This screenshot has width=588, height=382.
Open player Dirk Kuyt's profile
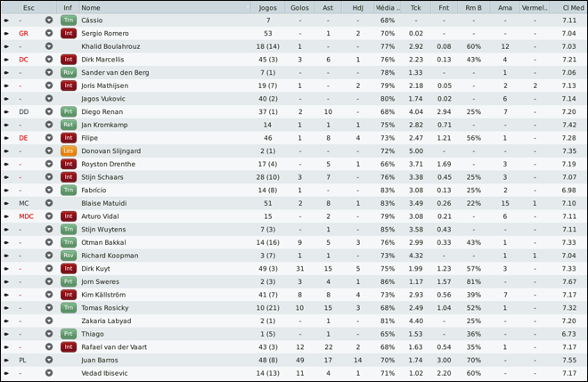pyautogui.click(x=95, y=268)
